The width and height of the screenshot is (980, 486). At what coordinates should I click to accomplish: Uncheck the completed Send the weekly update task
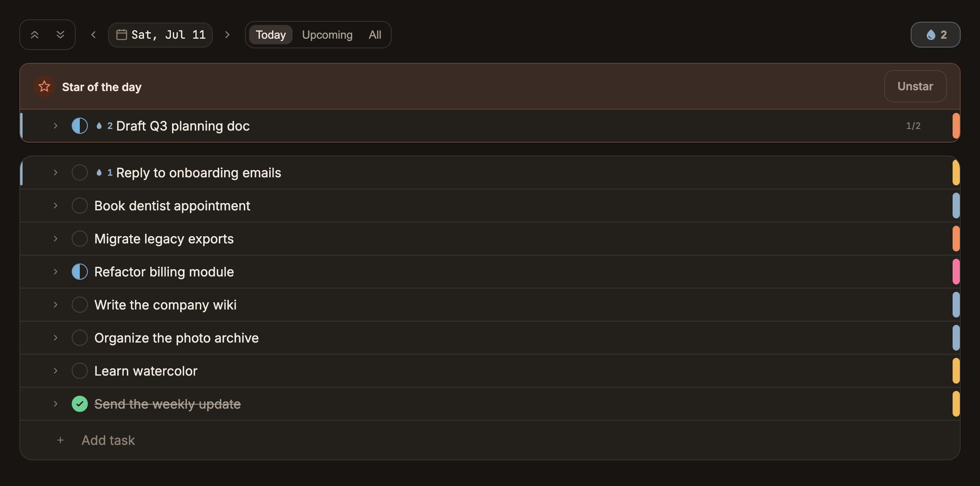point(80,404)
